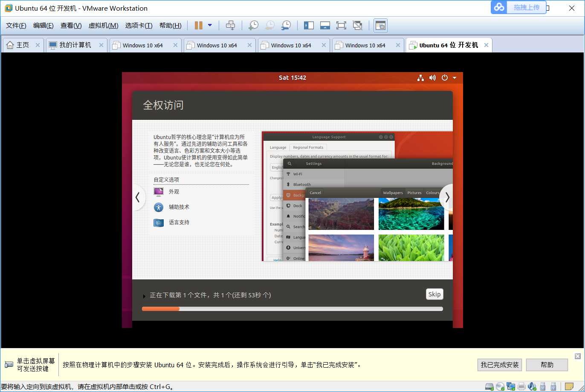Click the revert to snapshot toolbar icon
The image size is (585, 392).
coord(269,26)
